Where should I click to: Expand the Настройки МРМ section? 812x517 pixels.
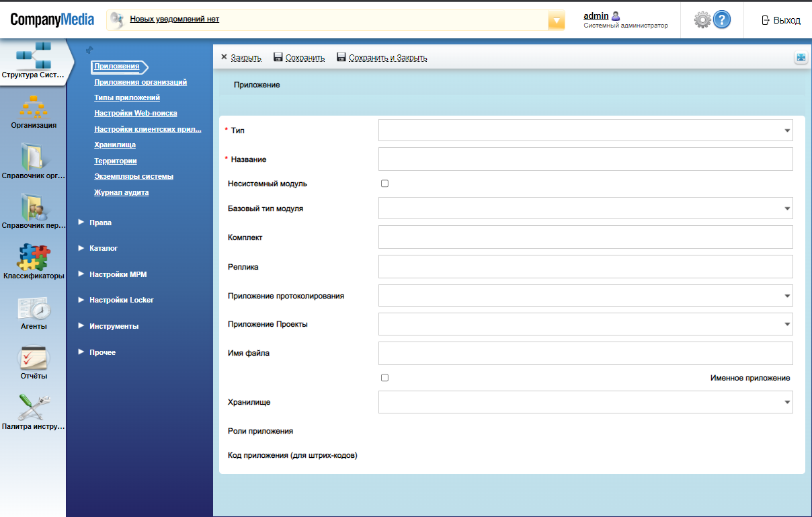tap(112, 274)
